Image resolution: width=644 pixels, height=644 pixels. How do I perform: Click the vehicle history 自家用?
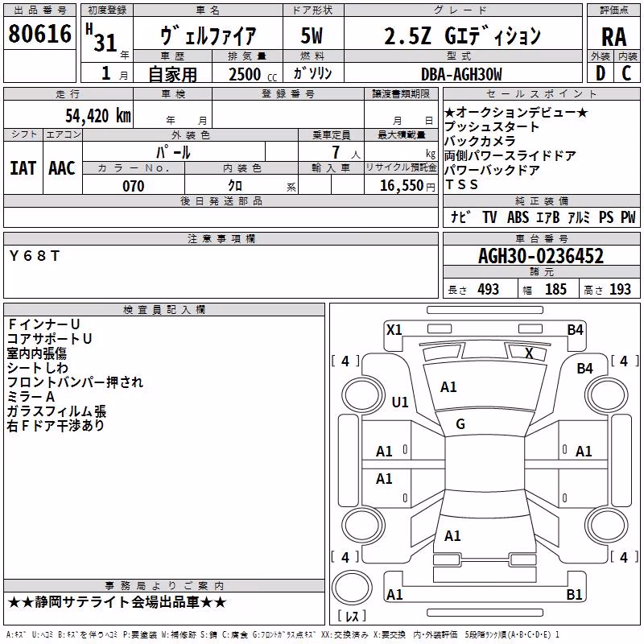click(172, 74)
